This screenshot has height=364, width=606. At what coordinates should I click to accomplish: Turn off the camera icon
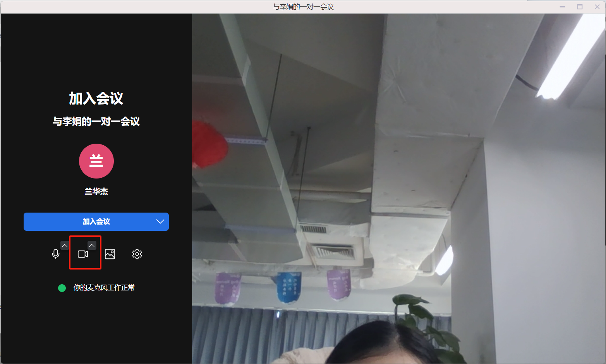click(83, 254)
